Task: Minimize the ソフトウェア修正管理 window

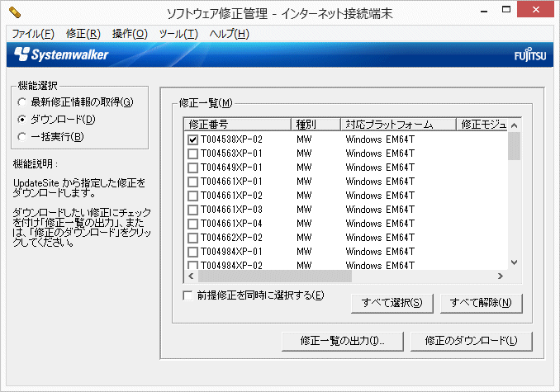Action: [484, 11]
